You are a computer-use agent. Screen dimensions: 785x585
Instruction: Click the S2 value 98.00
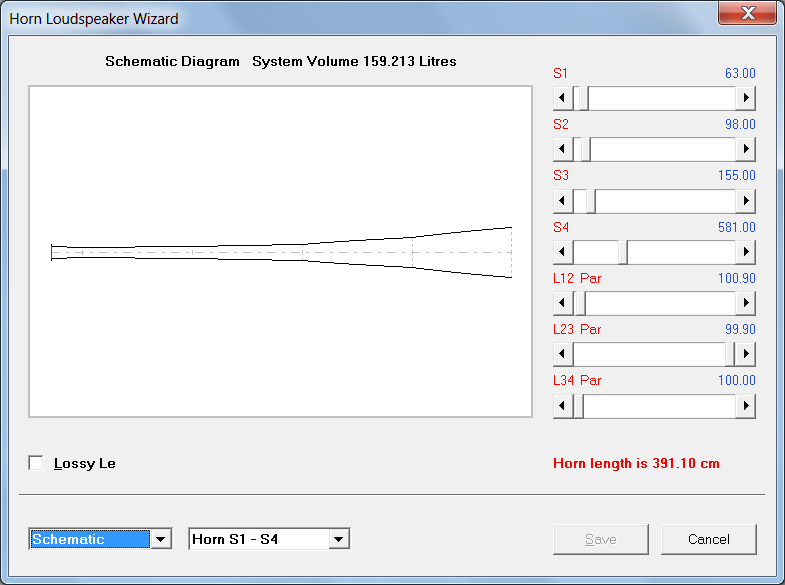tap(740, 125)
